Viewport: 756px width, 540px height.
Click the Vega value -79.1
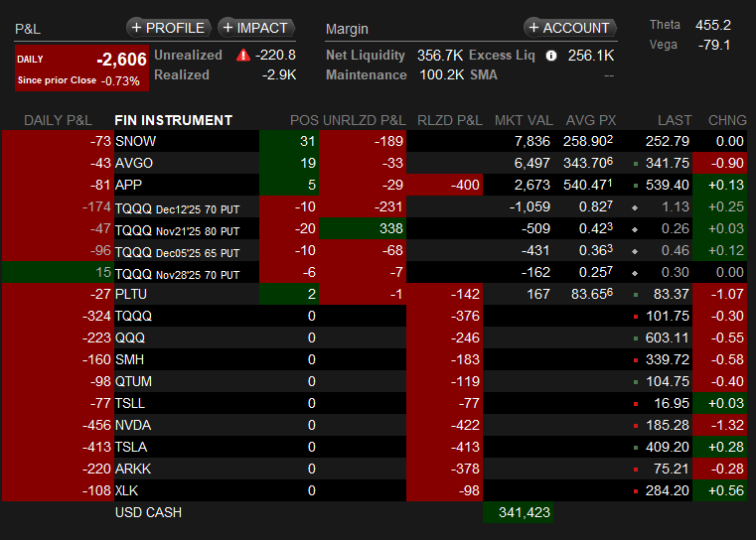pyautogui.click(x=714, y=45)
